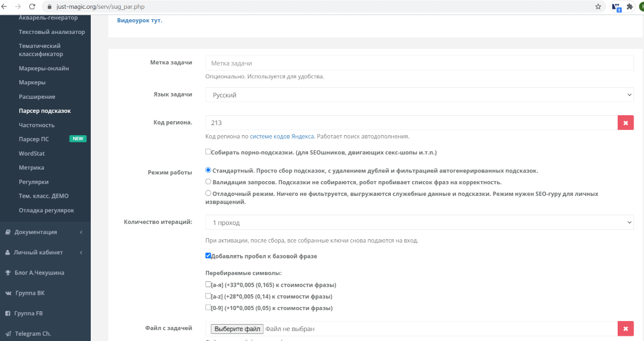The height and width of the screenshot is (341, 644).
Task: Open Telegram Ch. via paper plane icon
Action: (8, 333)
